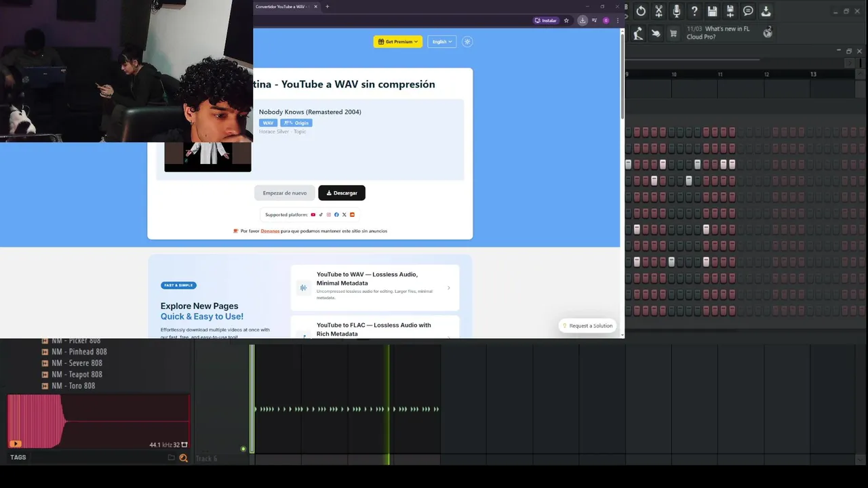This screenshot has height=488, width=868.
Task: Click the X (Twitter) supported platform icon
Action: pos(344,215)
